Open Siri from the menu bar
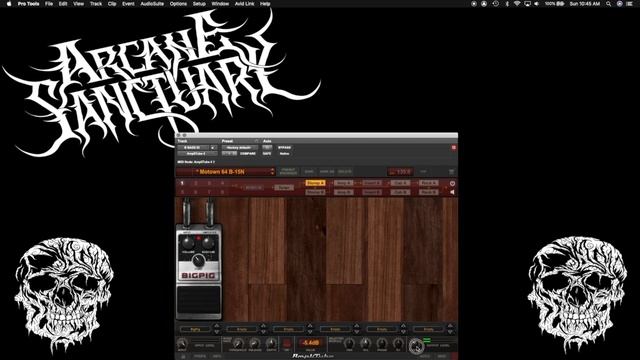 pyautogui.click(x=619, y=4)
